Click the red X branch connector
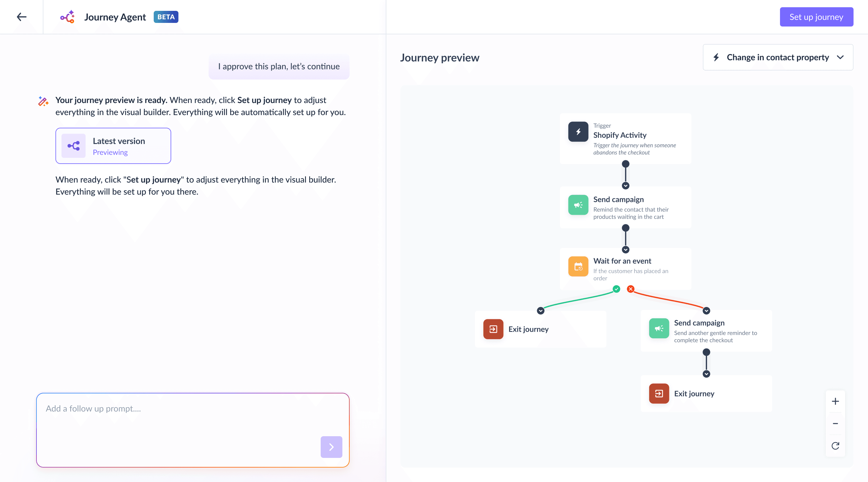Image resolution: width=868 pixels, height=482 pixels. coord(631,289)
